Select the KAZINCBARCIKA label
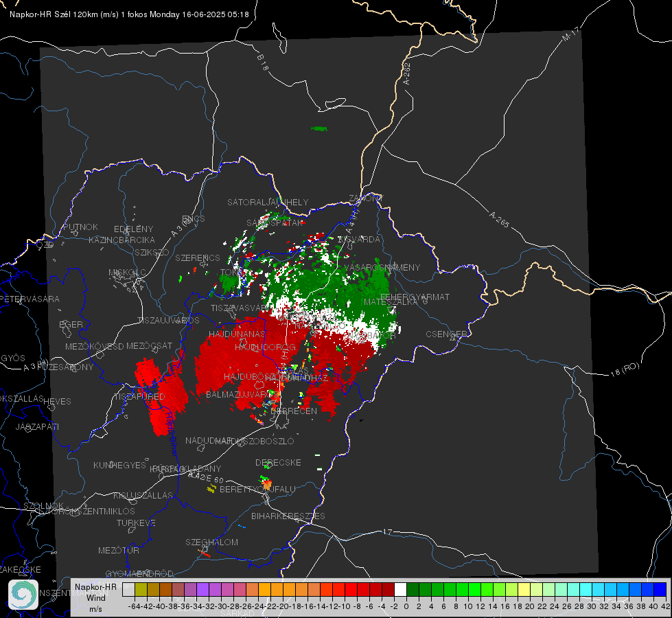 [x=121, y=240]
